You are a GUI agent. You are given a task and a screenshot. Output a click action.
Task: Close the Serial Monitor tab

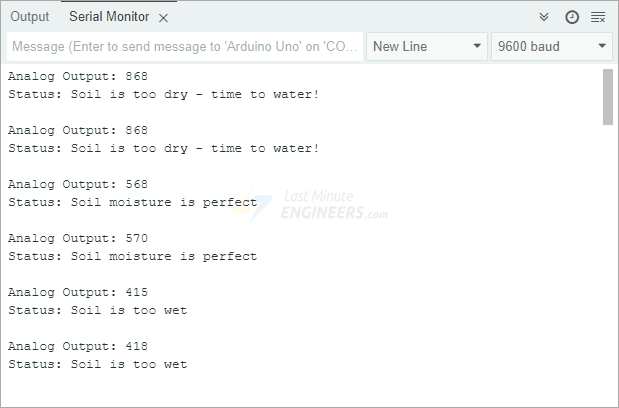tap(164, 18)
